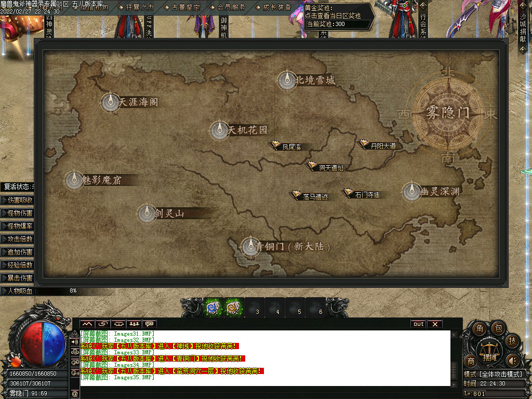The width and height of the screenshot is (532, 399).
Task: Select empty quick slot 3
Action: (x=254, y=308)
